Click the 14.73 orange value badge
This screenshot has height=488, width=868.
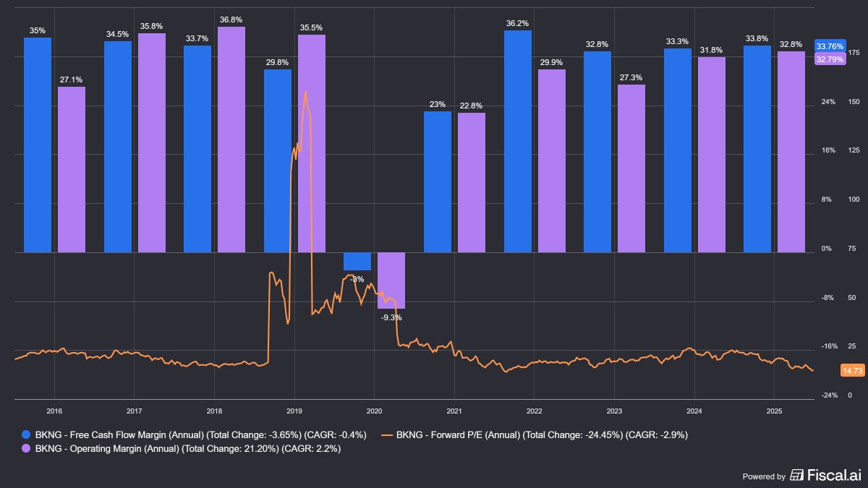pyautogui.click(x=853, y=371)
